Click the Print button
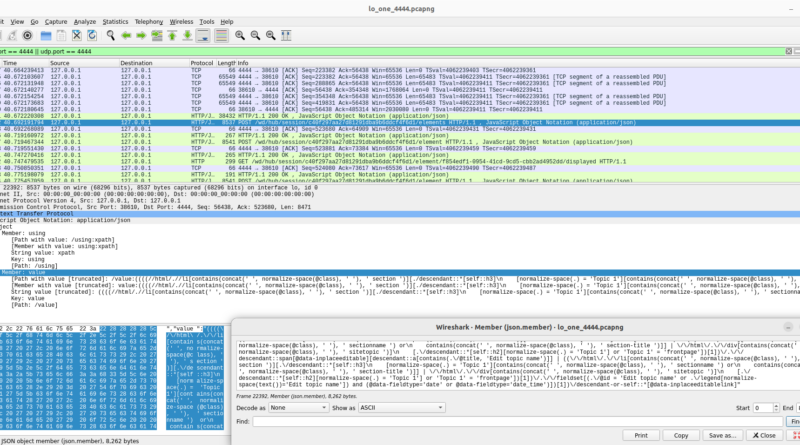 coord(641,435)
